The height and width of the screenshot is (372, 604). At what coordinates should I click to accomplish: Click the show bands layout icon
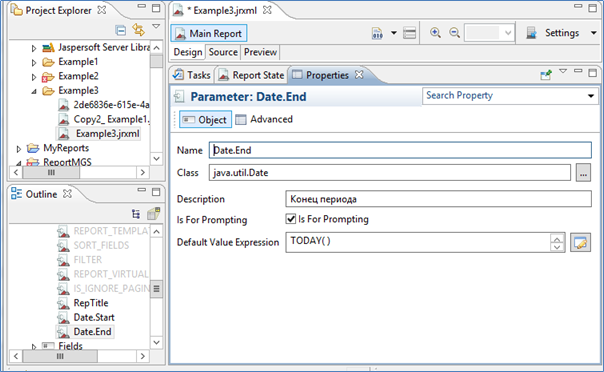pyautogui.click(x=409, y=33)
